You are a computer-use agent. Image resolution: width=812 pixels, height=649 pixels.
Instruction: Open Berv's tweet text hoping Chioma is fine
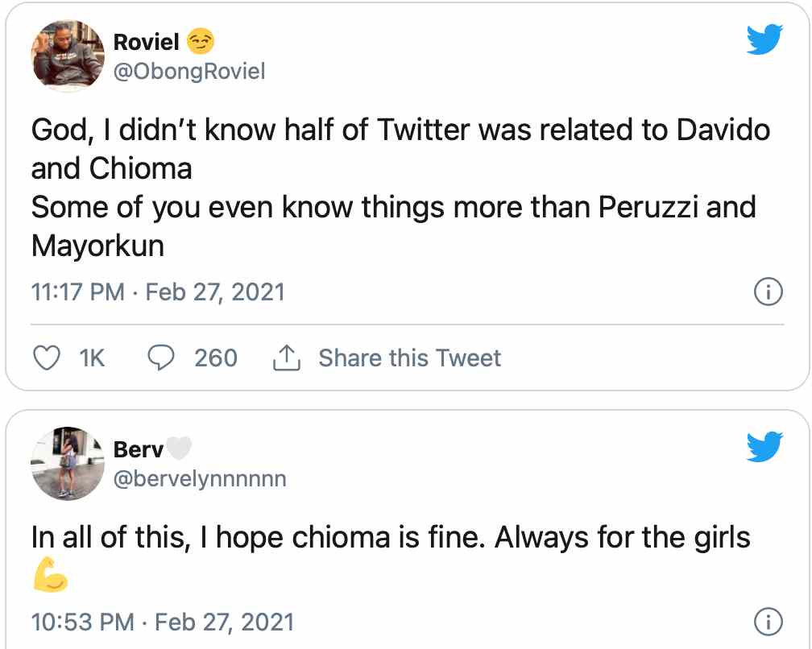(391, 538)
